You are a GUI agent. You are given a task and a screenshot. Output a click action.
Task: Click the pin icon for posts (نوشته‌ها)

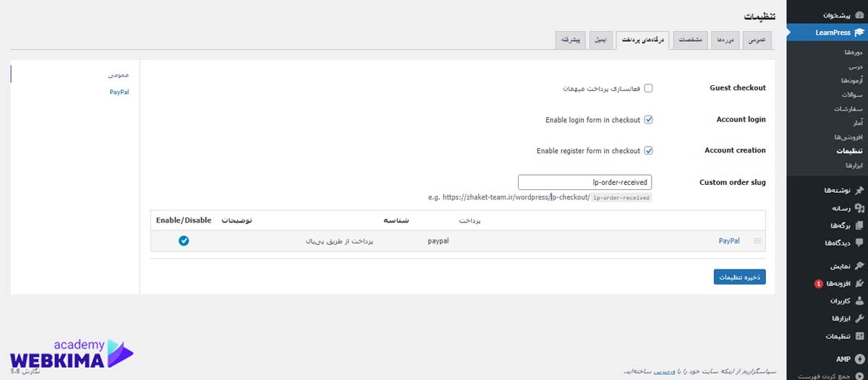click(859, 190)
